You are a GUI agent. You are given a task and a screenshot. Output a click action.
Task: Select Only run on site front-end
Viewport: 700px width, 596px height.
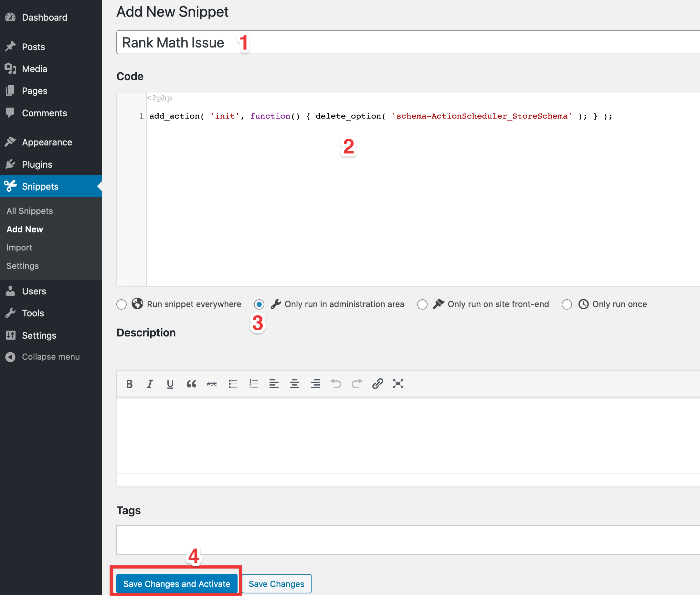[x=422, y=304]
